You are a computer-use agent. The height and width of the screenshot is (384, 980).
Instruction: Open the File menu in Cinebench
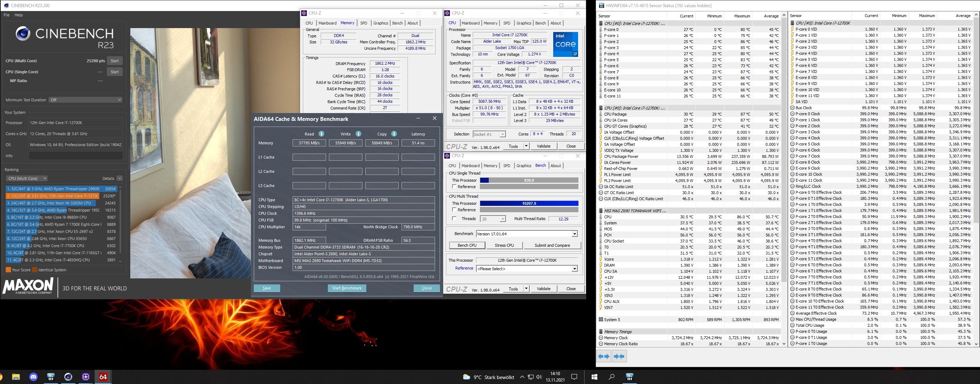(x=6, y=15)
